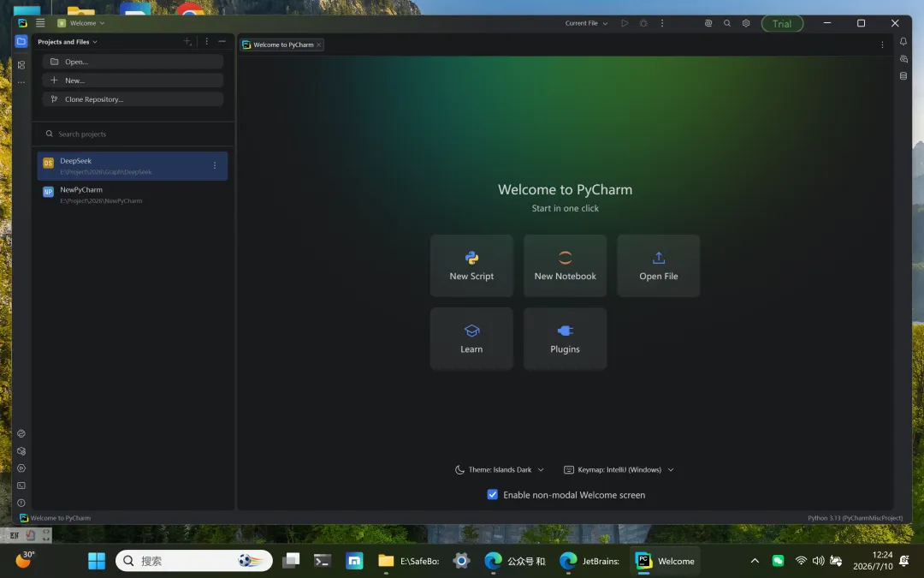Open the AI chat icon on right strip
Screen dimensions: 924x578
pyautogui.click(x=903, y=58)
